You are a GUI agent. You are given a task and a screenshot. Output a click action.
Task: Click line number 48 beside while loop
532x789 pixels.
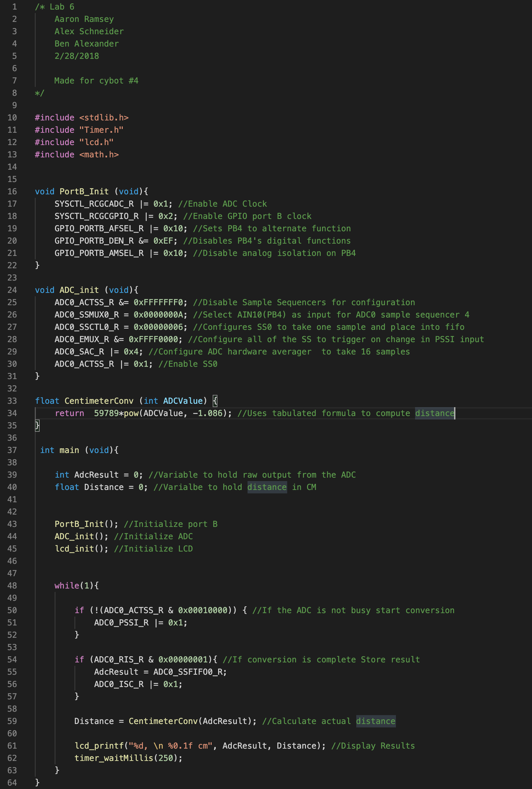pos(12,586)
